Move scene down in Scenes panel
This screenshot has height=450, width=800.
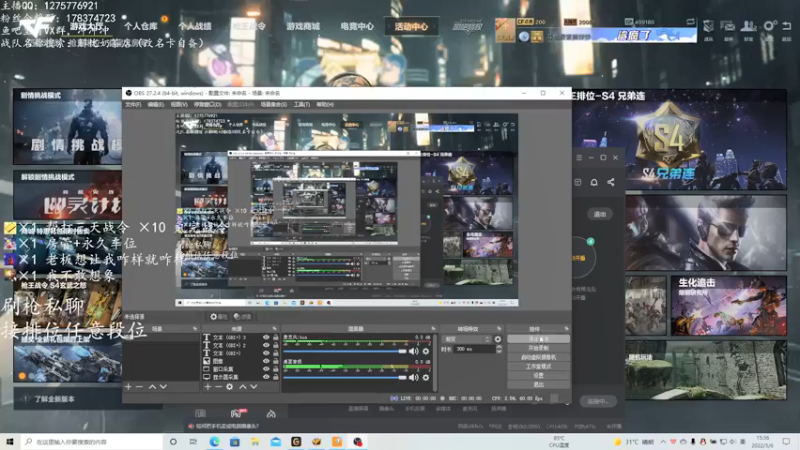tap(163, 387)
